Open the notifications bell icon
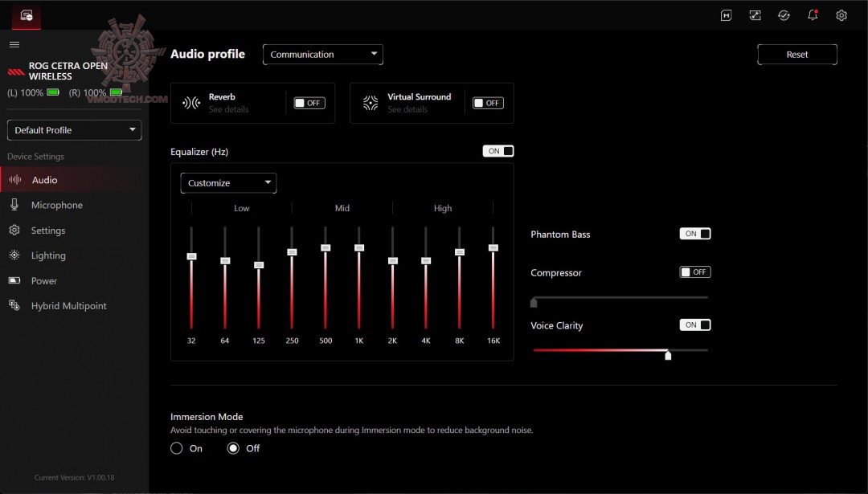This screenshot has height=494, width=868. click(x=813, y=15)
